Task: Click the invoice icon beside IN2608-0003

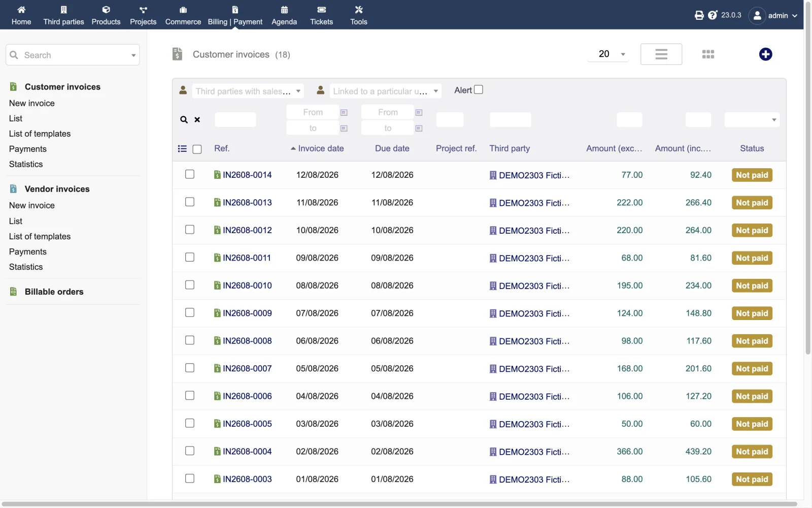Action: (217, 479)
